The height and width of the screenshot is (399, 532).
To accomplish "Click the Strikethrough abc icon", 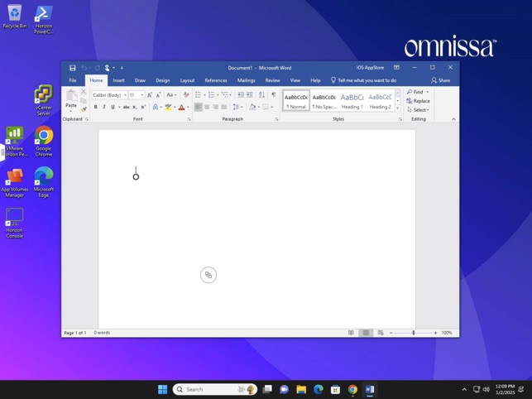I will pos(127,107).
